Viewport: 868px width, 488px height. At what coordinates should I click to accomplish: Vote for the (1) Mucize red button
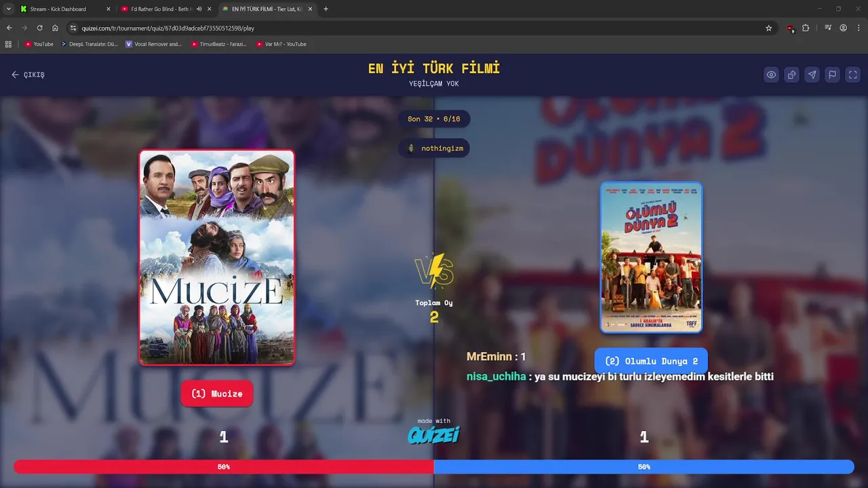point(217,394)
